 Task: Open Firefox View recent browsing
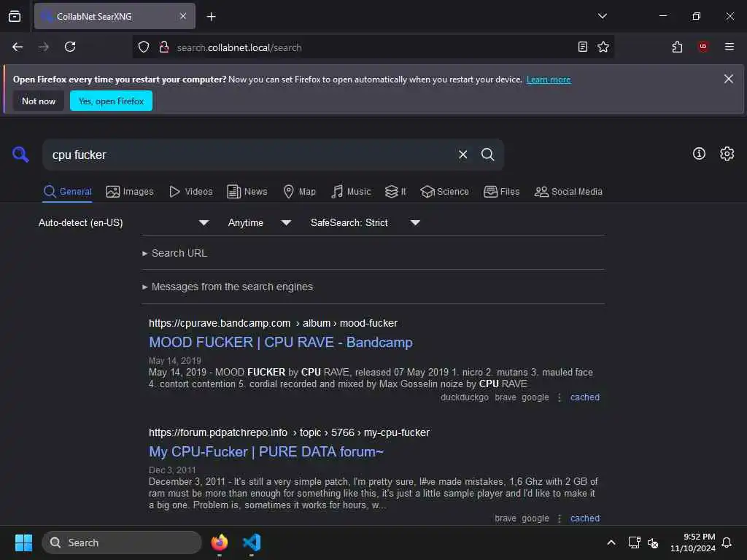tap(15, 16)
